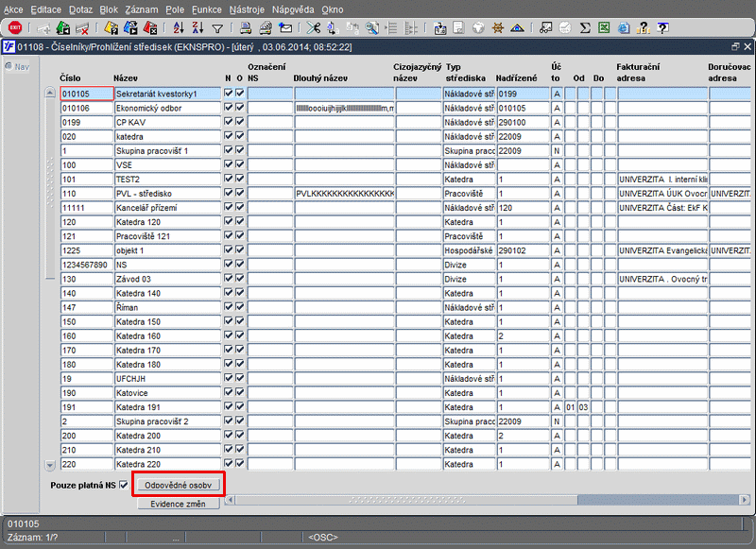The image size is (756, 549).
Task: Click the delete-record icon with red X
Action: click(x=82, y=28)
